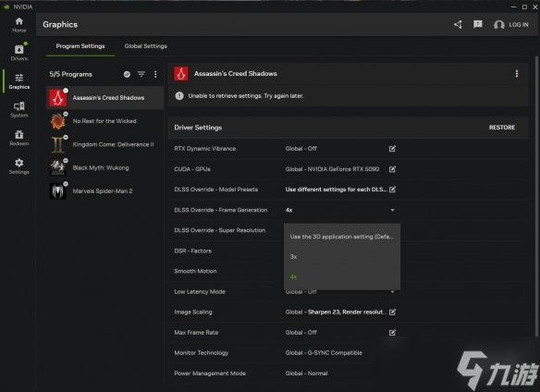Open the Settings gear in sidebar

point(18,166)
